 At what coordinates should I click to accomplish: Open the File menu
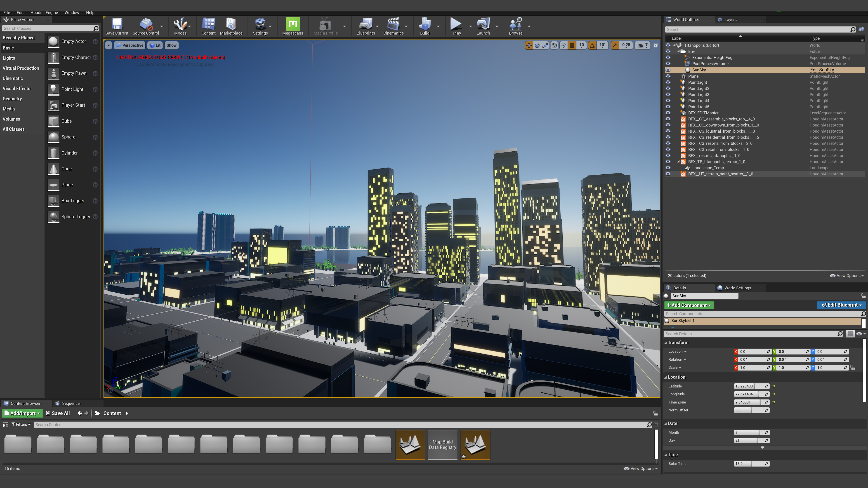(7, 12)
